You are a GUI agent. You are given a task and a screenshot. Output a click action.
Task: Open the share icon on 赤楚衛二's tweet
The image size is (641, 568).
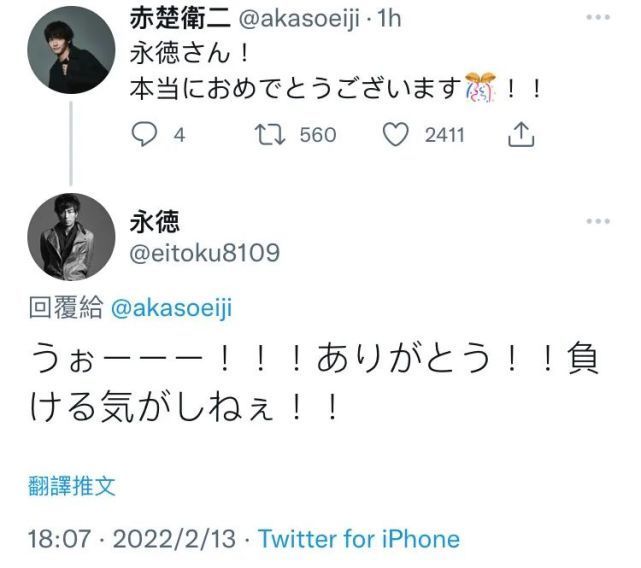(x=521, y=135)
